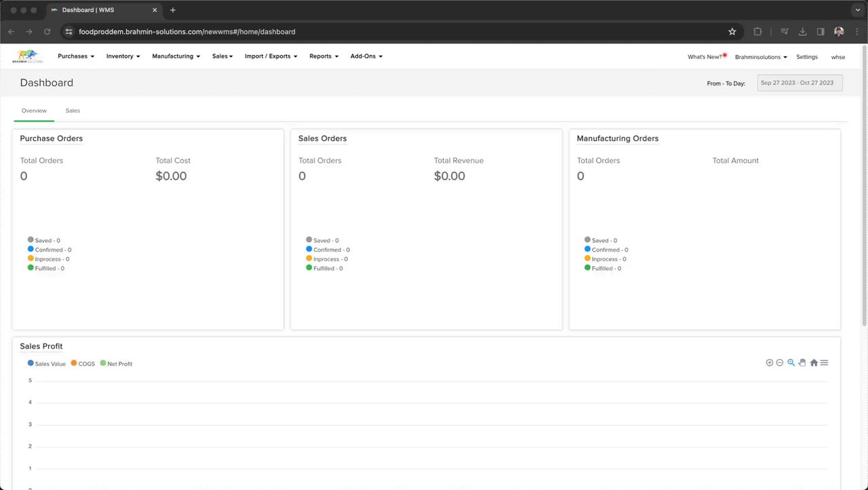Close the Dashboard | WMS tab

(x=155, y=10)
